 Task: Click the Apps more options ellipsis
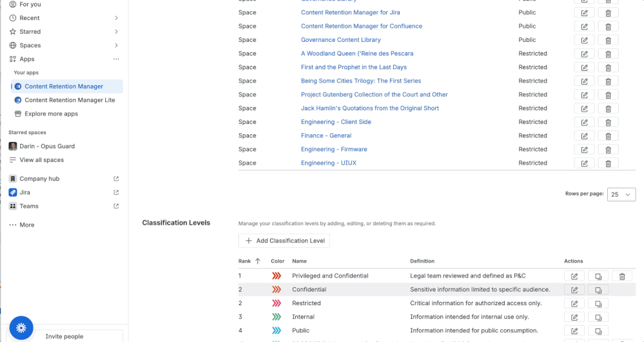[x=116, y=59]
